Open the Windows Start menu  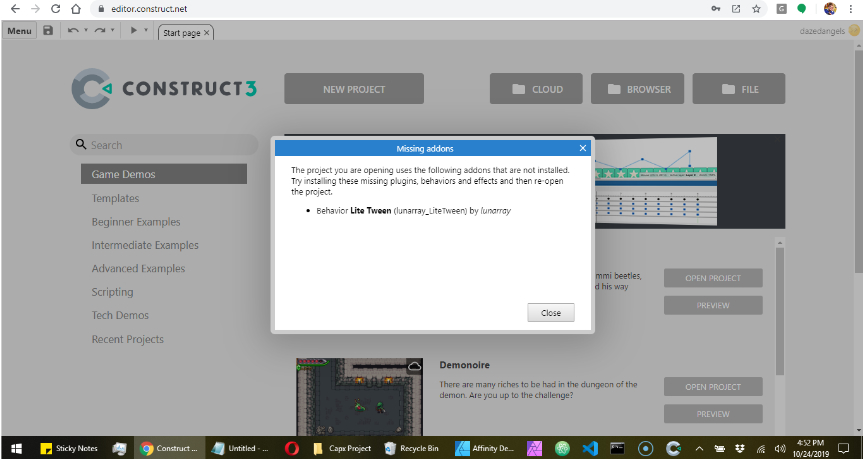click(x=16, y=448)
